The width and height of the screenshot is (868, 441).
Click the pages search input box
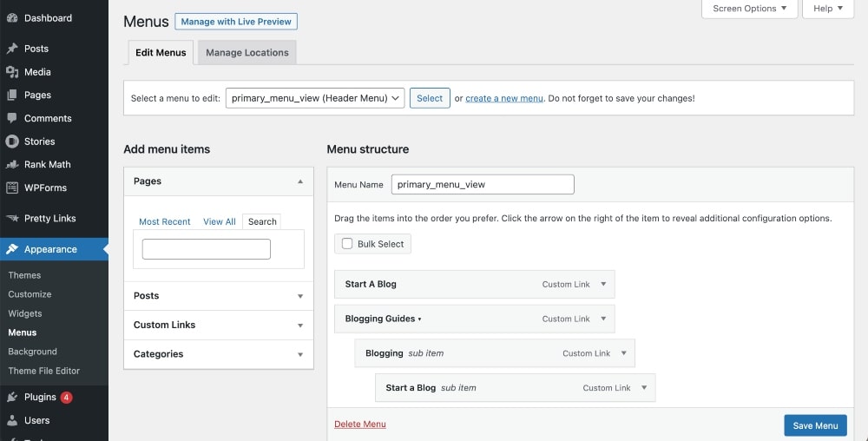click(x=207, y=249)
